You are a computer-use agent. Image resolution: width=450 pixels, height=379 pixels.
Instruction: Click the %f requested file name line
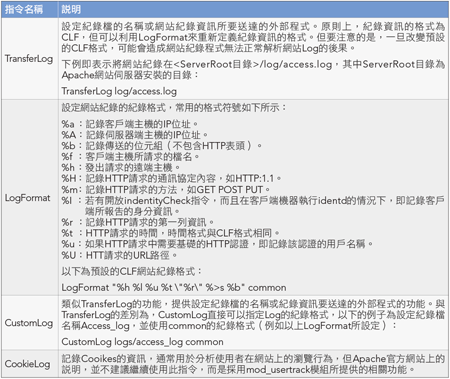130,156
